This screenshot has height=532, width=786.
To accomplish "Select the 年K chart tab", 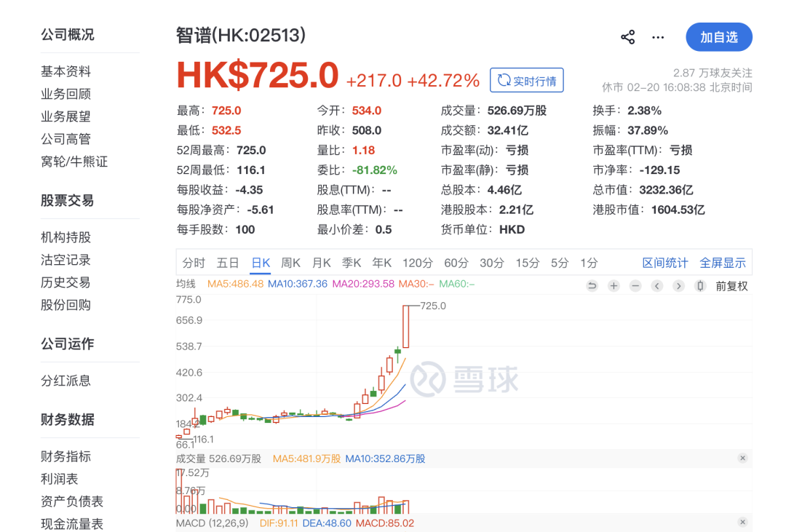I will (382, 263).
